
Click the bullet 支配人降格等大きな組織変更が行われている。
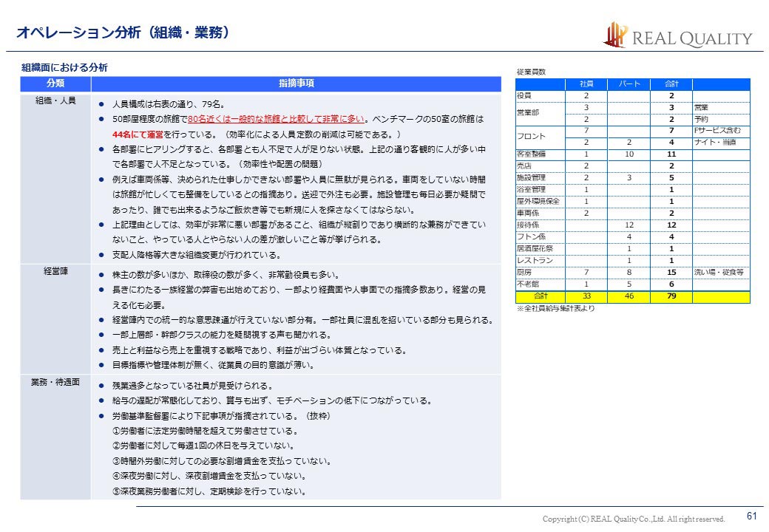[197, 255]
